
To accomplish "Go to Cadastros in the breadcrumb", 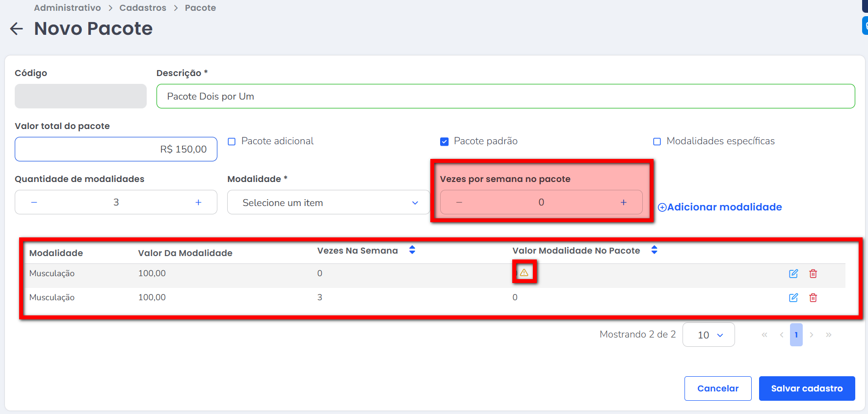I will pyautogui.click(x=143, y=8).
